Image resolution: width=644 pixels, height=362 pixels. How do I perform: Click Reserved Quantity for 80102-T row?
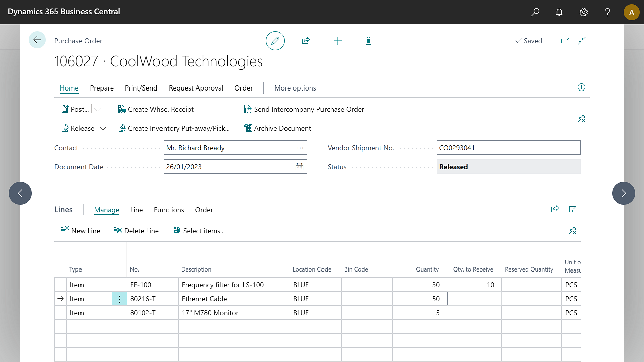[x=531, y=313]
